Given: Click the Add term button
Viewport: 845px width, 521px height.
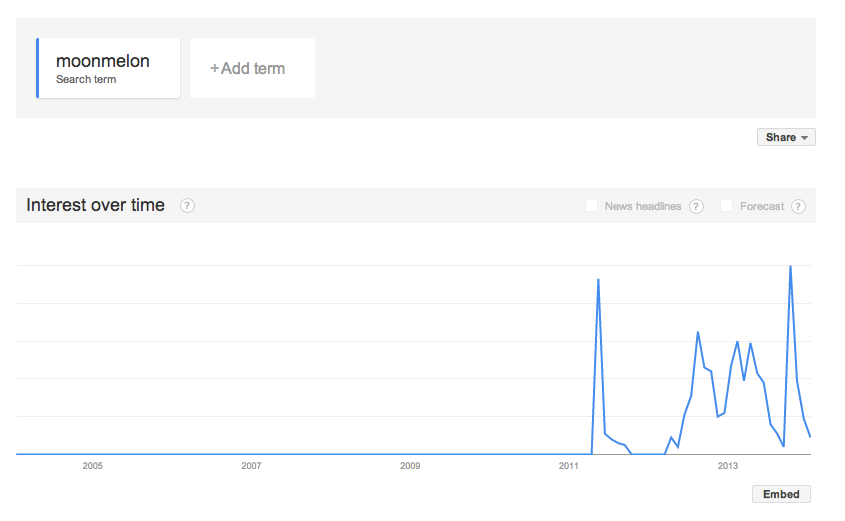Looking at the screenshot, I should 252,69.
